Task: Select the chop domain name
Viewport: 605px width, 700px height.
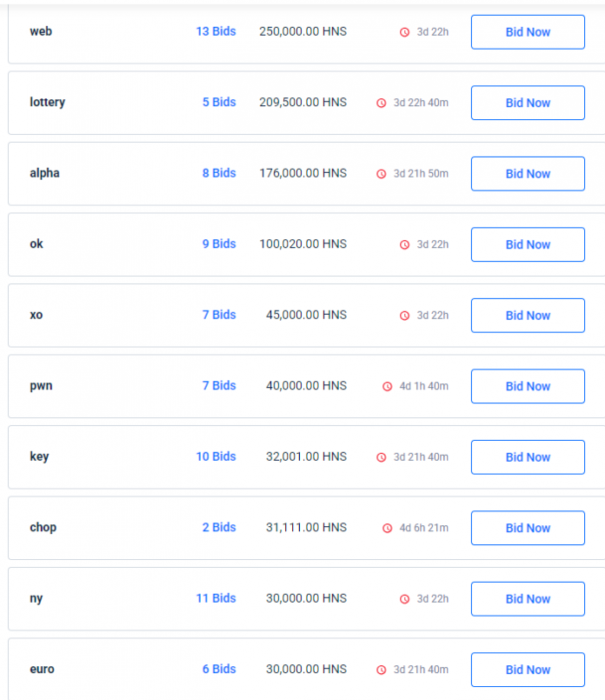Action: click(43, 527)
